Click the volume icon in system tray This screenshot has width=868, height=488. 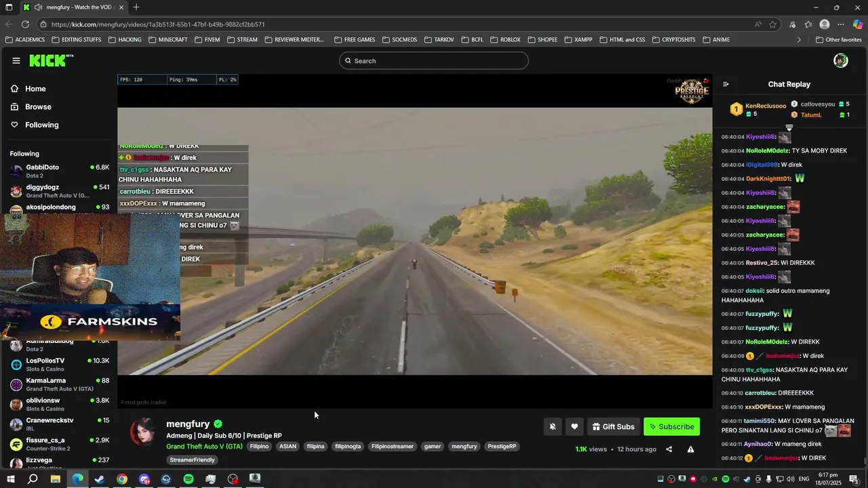(x=789, y=479)
